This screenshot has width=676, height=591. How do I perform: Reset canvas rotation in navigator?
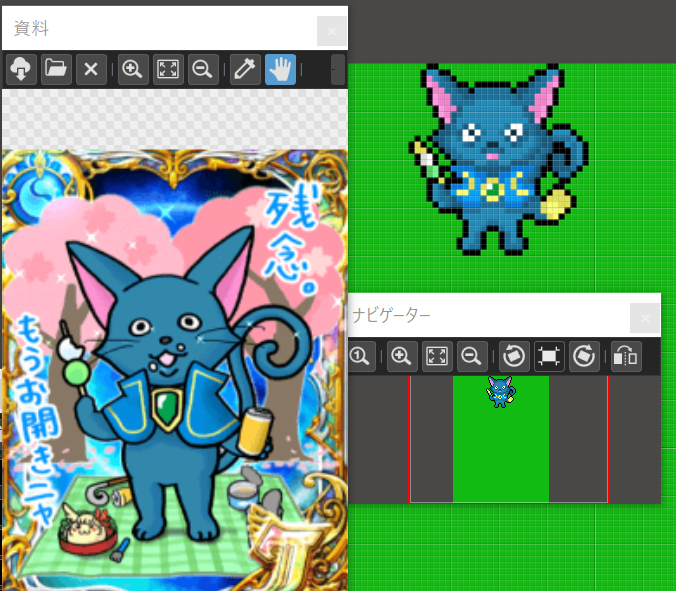click(x=549, y=356)
